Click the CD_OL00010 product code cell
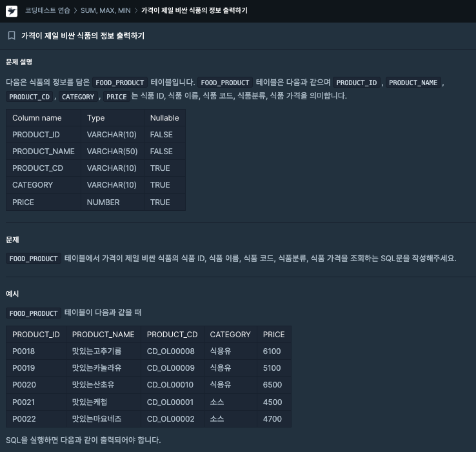This screenshot has width=476, height=452. 172,385
